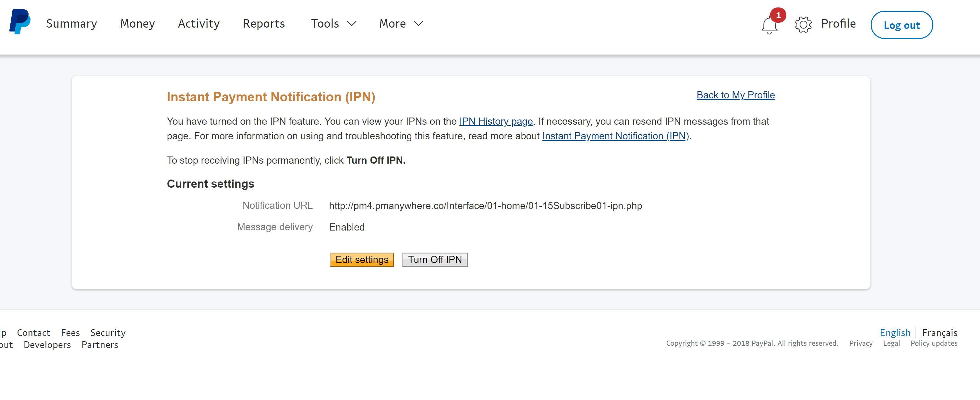
Task: Click the settings gear icon
Action: [x=803, y=25]
